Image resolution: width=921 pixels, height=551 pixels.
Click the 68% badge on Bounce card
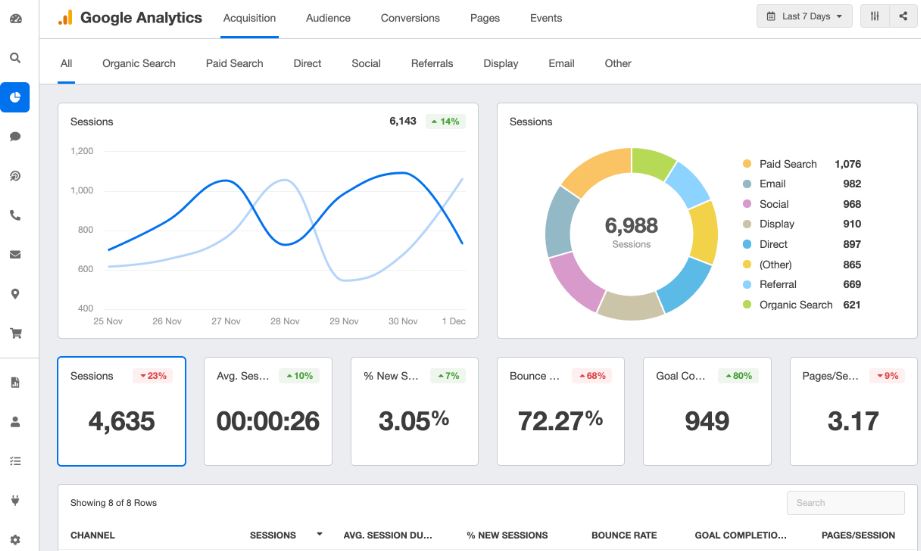(x=592, y=376)
